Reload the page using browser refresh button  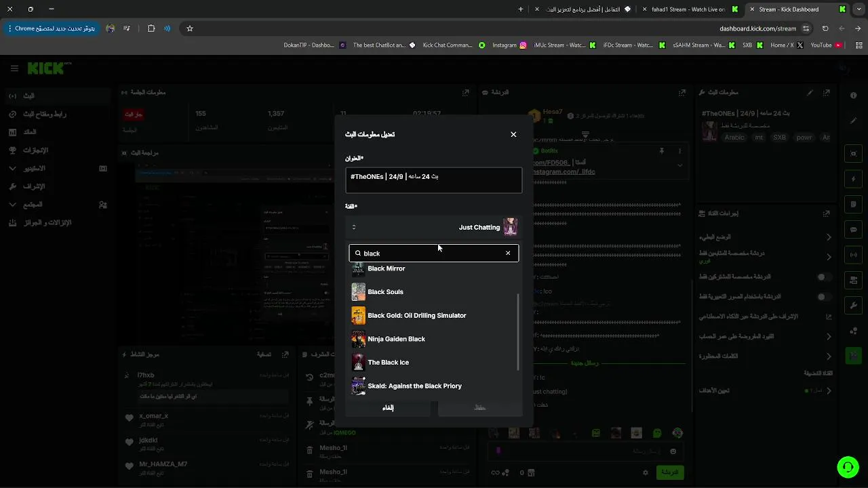pos(825,28)
